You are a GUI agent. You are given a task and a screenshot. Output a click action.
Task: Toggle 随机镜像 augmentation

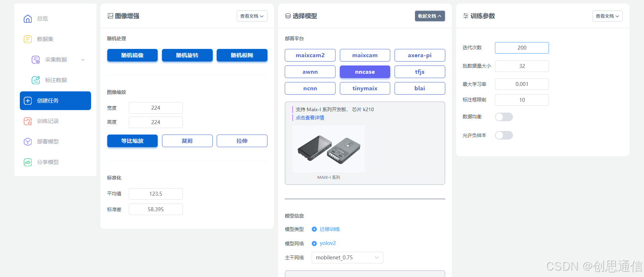pos(132,55)
